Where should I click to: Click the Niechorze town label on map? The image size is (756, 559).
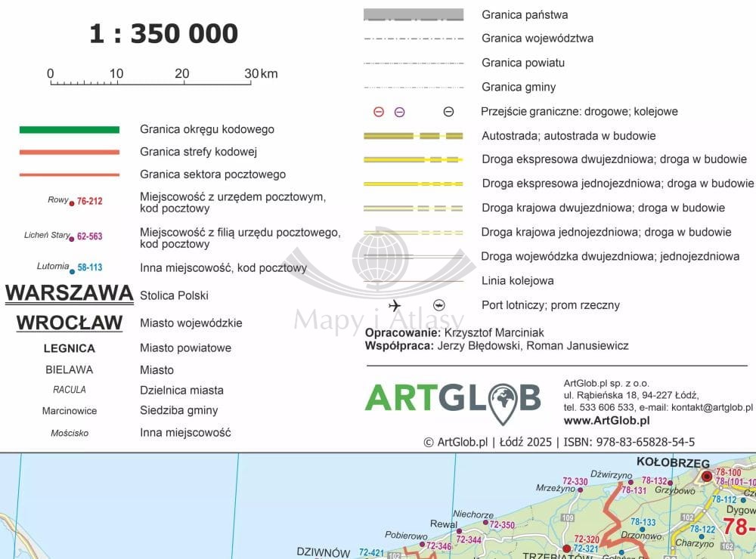coord(474,515)
